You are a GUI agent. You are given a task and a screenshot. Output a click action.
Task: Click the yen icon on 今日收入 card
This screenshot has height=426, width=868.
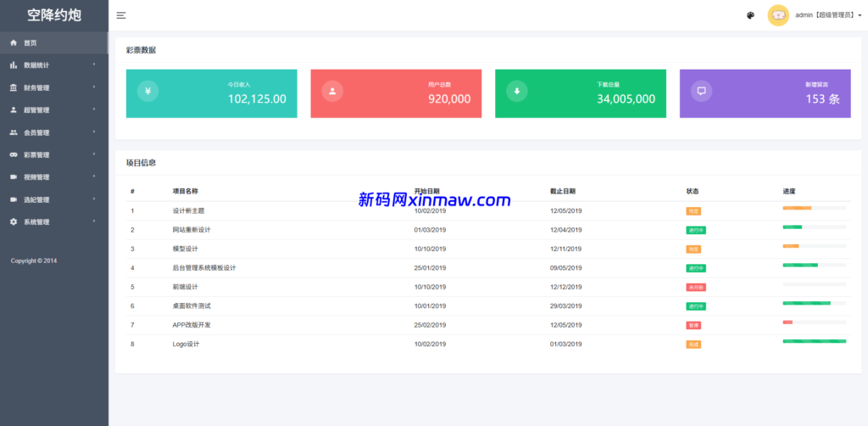click(x=147, y=92)
